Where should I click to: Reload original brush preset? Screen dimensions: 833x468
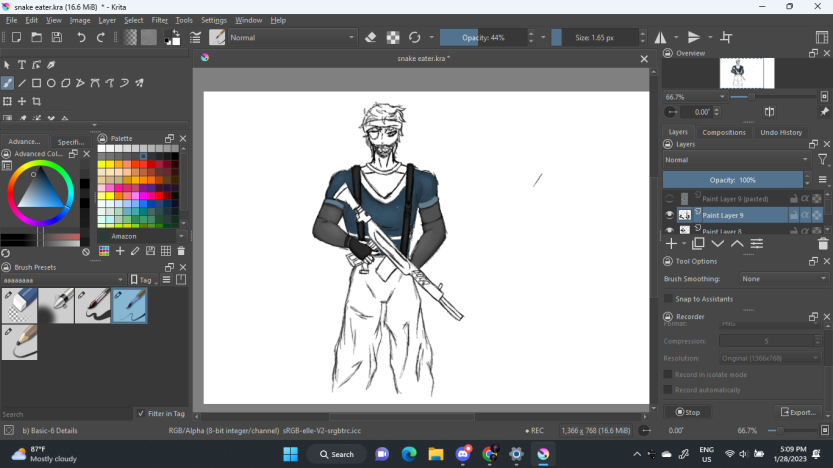pos(414,37)
